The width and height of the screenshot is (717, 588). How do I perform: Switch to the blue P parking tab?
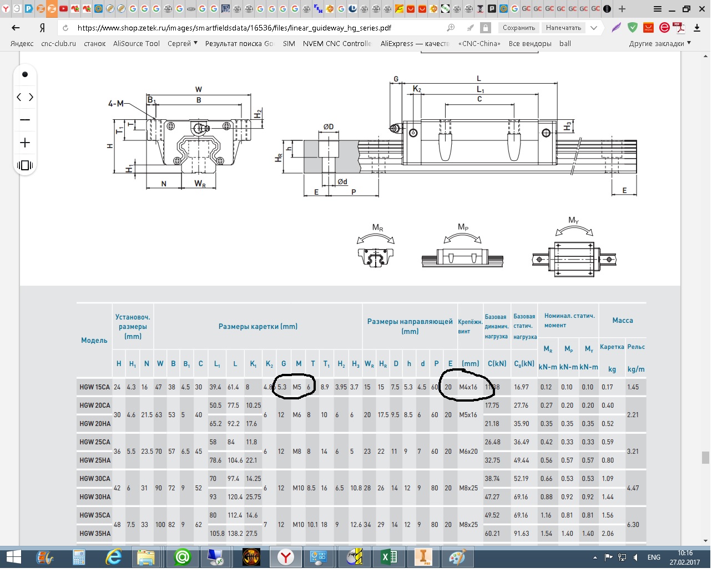click(x=28, y=8)
